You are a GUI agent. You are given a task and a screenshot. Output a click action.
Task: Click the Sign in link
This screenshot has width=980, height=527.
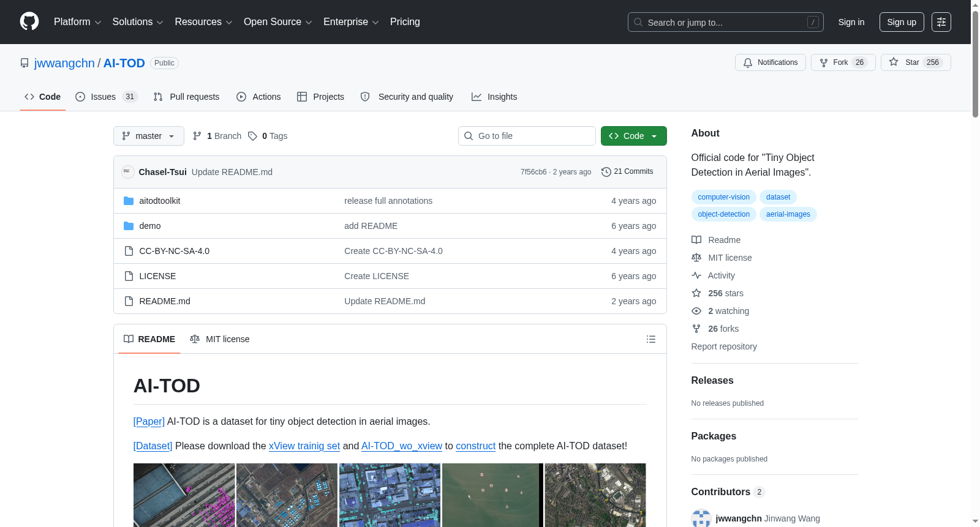tap(851, 22)
